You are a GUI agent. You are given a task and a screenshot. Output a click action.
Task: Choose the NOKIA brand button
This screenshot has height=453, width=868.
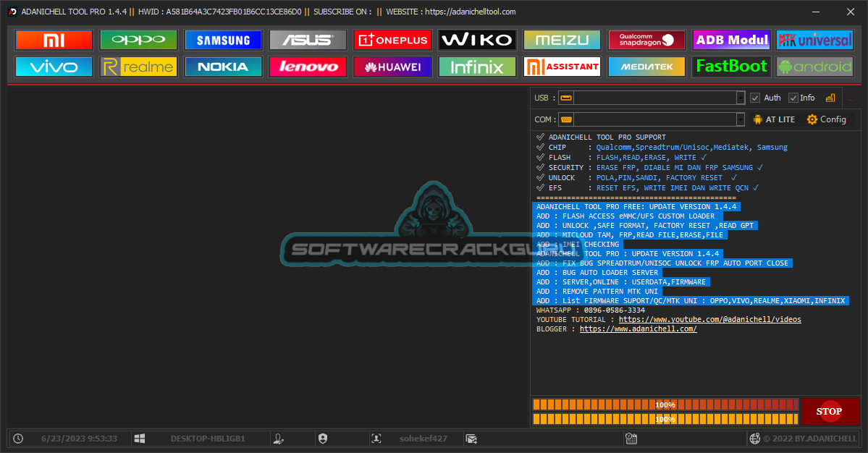point(223,67)
